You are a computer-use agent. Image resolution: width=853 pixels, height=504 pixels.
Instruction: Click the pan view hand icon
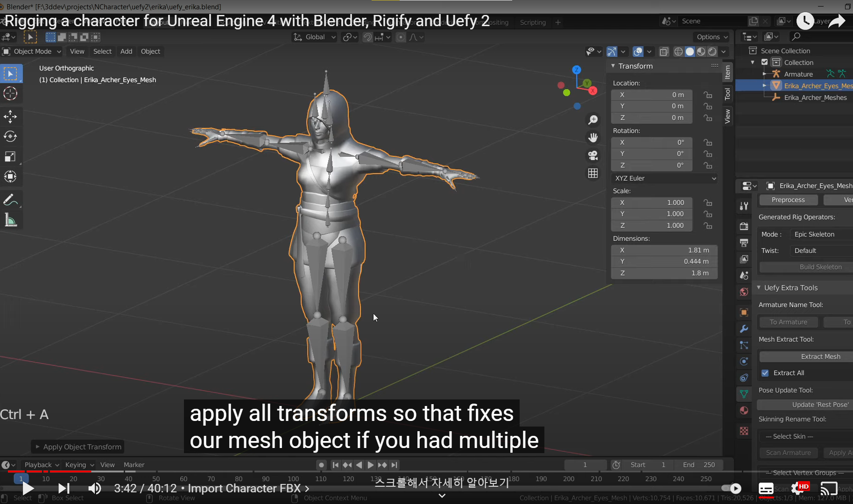point(593,138)
